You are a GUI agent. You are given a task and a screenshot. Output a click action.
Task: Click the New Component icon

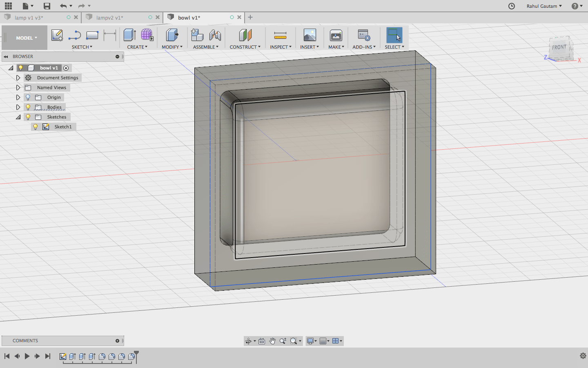tap(197, 35)
